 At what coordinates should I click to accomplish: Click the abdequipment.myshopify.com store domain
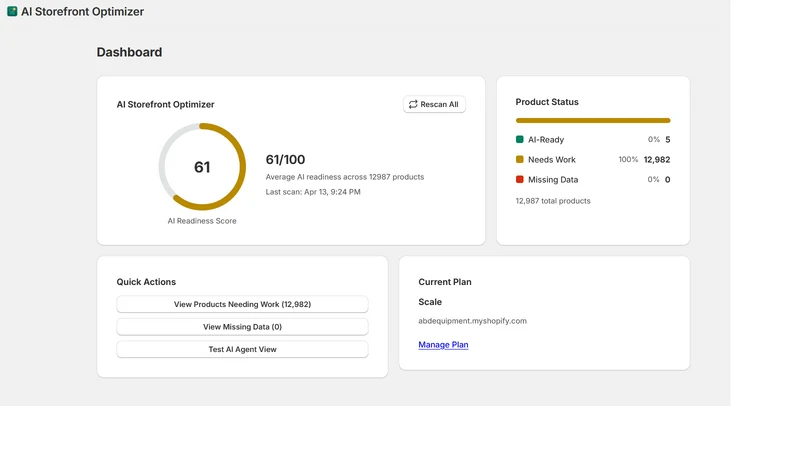click(x=472, y=321)
